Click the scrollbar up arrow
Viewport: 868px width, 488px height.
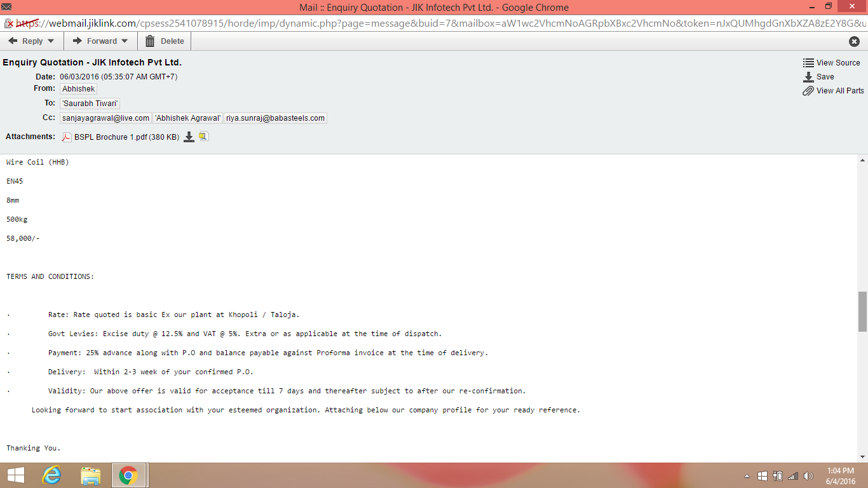click(862, 160)
